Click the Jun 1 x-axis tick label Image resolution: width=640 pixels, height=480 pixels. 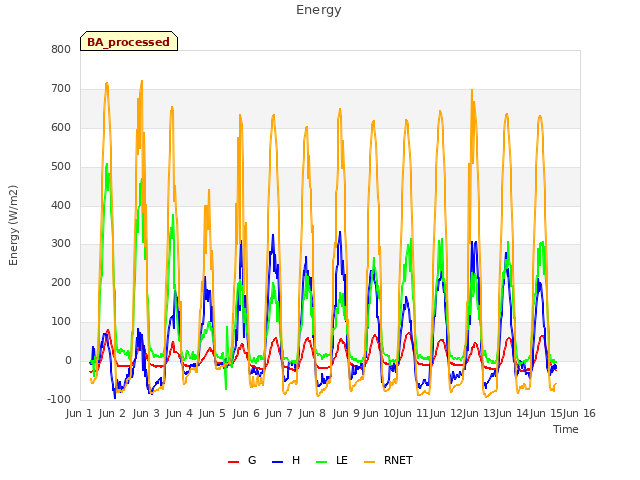click(79, 413)
